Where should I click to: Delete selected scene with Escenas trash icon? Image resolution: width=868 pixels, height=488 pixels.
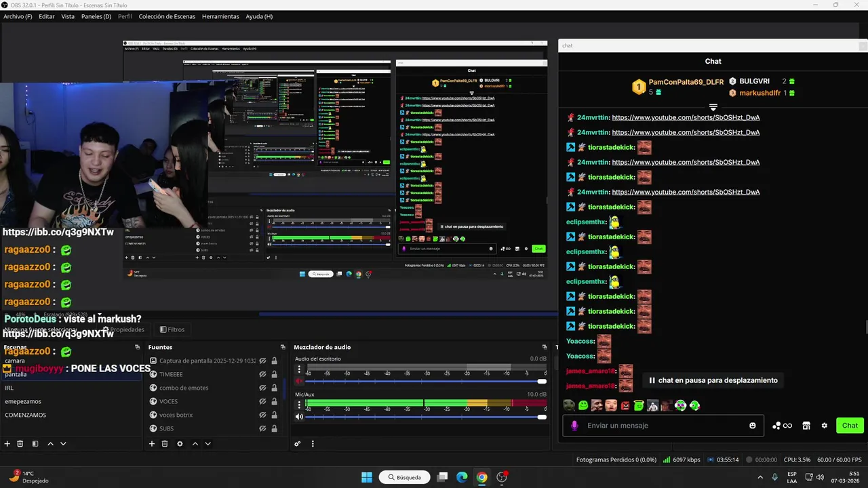tap(20, 444)
